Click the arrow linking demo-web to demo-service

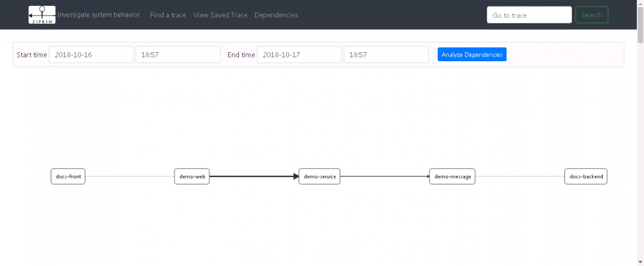point(254,176)
